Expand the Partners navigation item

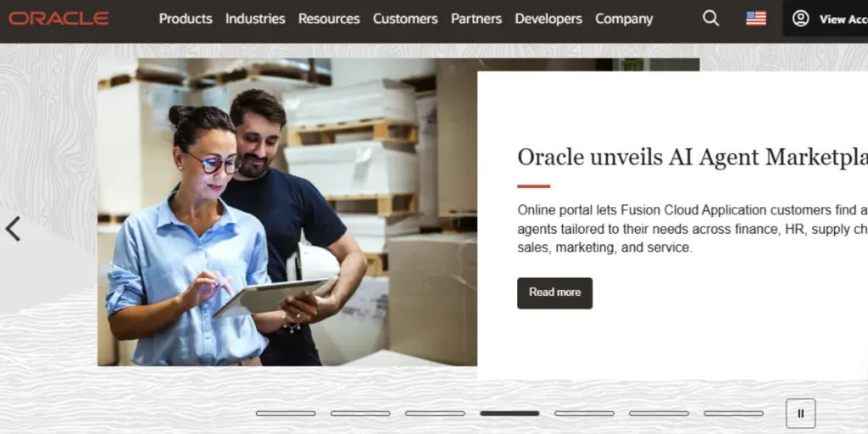476,19
